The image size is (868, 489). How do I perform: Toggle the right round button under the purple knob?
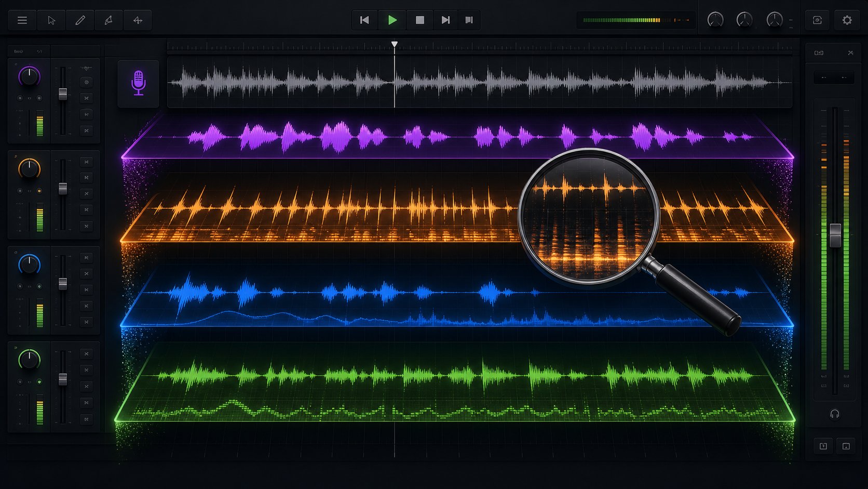pos(39,98)
